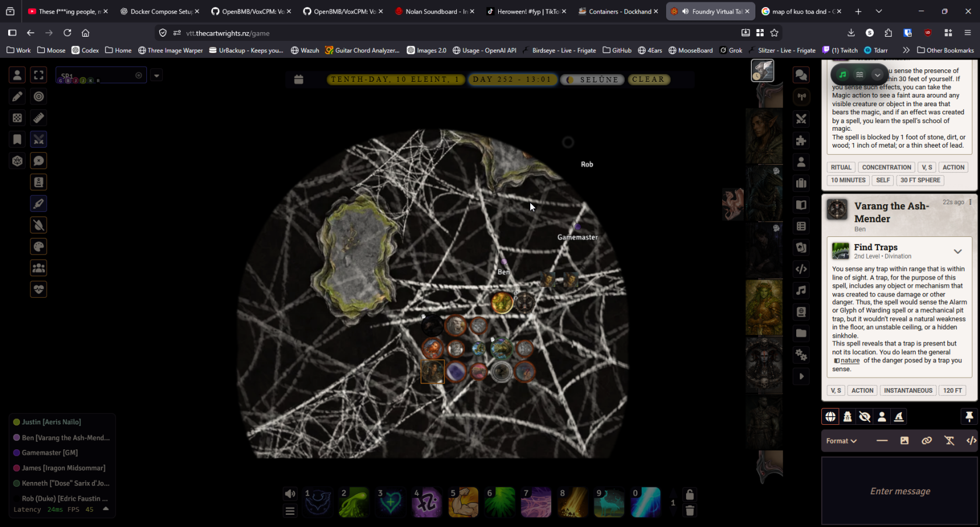Click the SELÛNE moon phase pill

coord(592,79)
